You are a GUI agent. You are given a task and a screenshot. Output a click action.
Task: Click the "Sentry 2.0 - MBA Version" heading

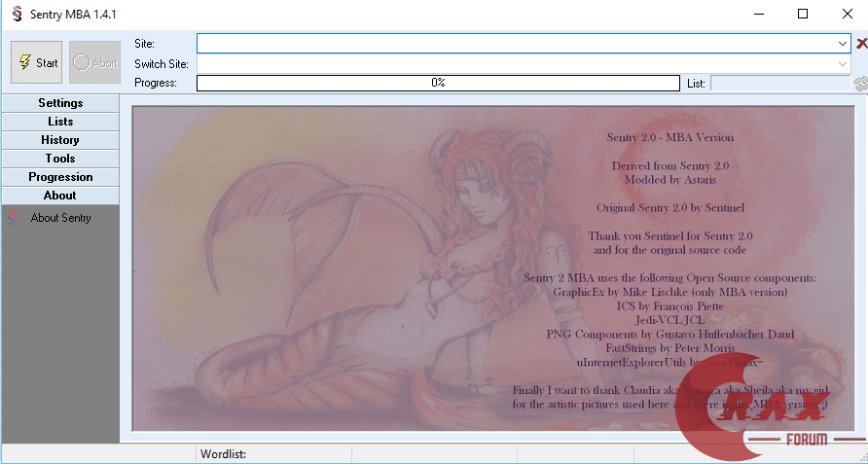[x=670, y=138]
